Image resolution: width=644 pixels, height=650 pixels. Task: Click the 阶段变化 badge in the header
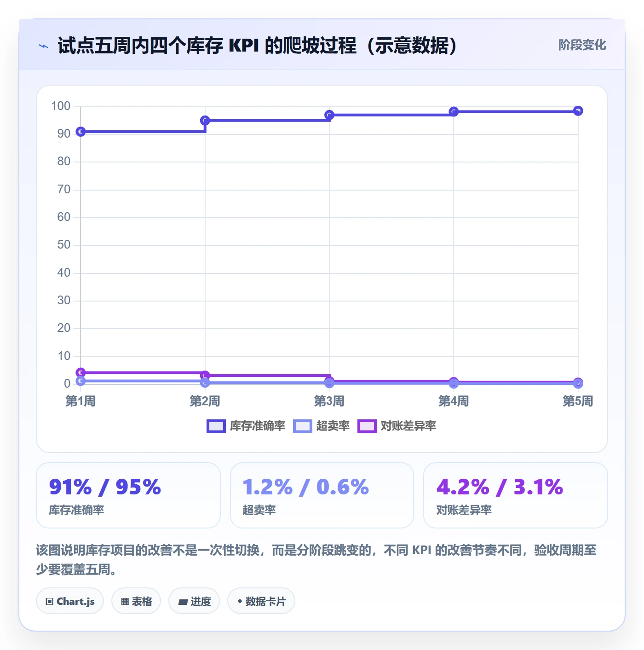[x=582, y=45]
